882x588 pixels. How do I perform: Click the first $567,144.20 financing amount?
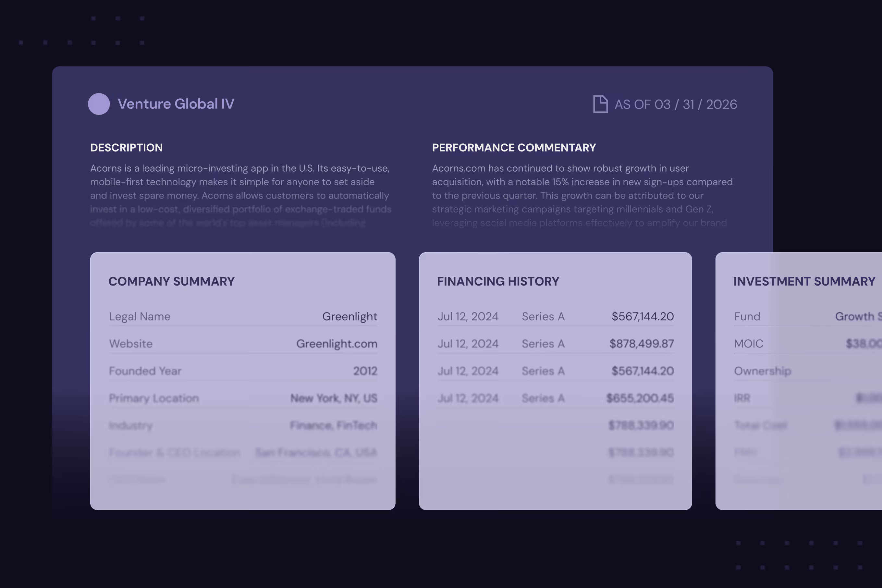643,316
